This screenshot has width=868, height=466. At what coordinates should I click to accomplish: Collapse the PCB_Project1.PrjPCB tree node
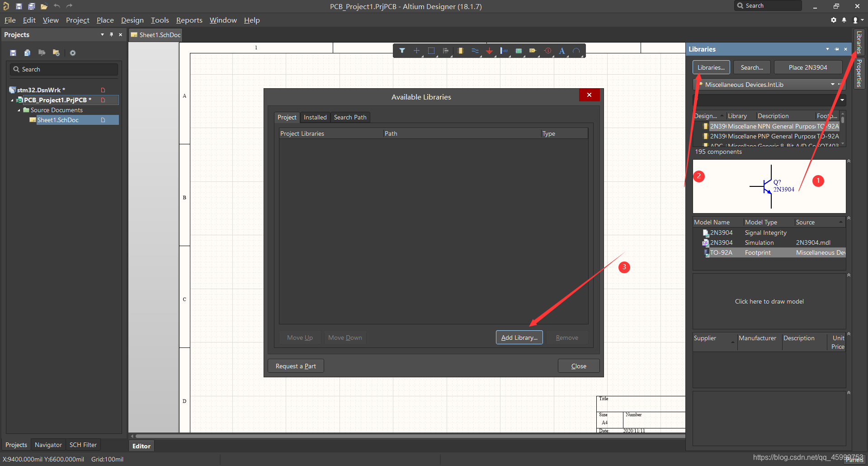pos(12,100)
